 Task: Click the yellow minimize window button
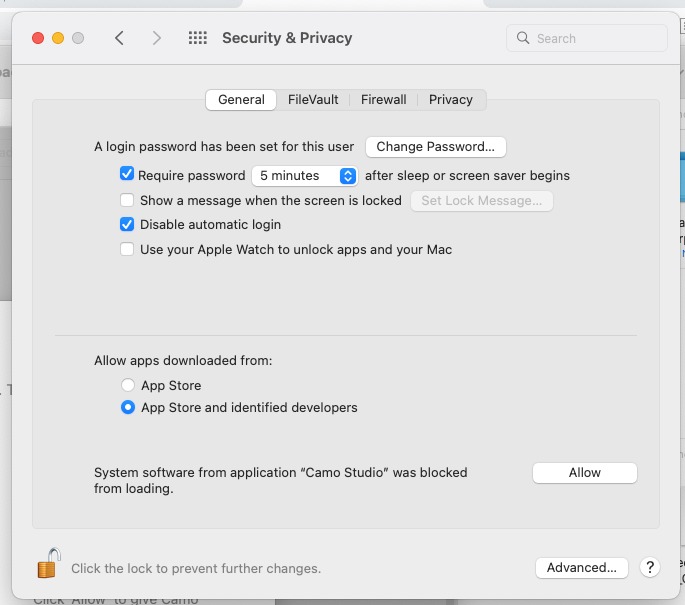[x=58, y=38]
